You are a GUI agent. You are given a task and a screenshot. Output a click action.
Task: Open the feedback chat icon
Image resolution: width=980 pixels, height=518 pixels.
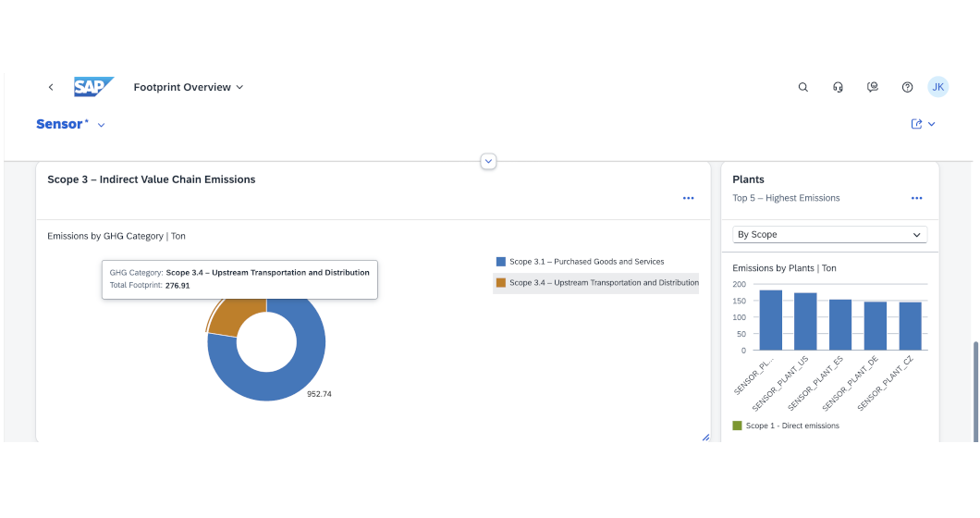click(873, 87)
